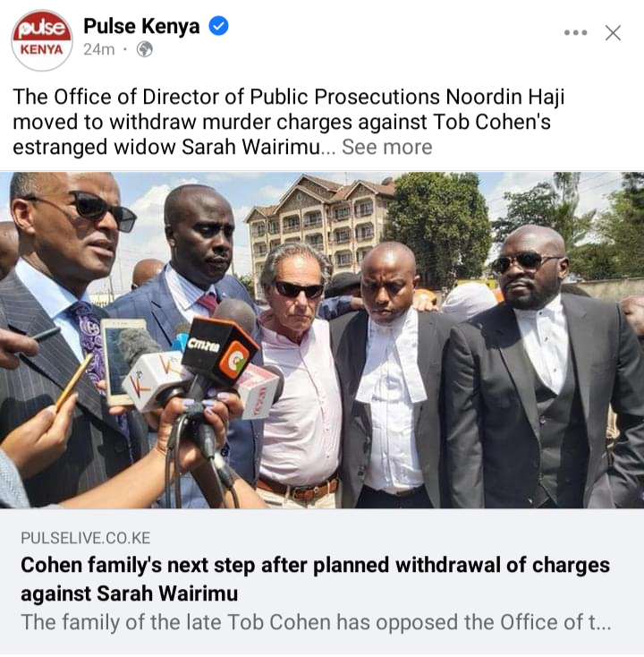The height and width of the screenshot is (657, 644).
Task: Click the PULSELIVE.CO.KE source domain
Action: pos(86,538)
